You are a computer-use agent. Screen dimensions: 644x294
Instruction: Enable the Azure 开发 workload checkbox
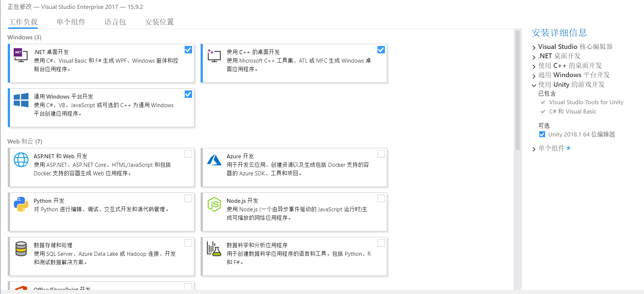tap(381, 154)
